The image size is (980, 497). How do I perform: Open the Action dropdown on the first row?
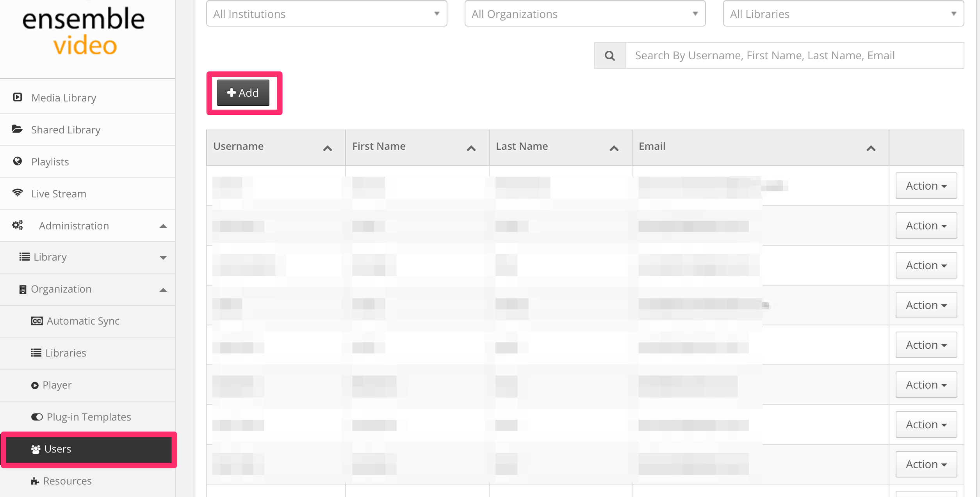coord(926,186)
